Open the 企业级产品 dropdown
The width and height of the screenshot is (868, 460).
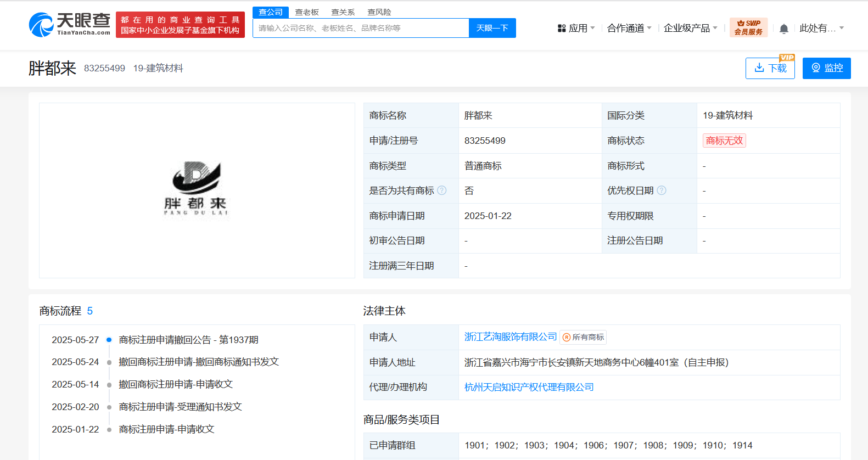point(690,28)
